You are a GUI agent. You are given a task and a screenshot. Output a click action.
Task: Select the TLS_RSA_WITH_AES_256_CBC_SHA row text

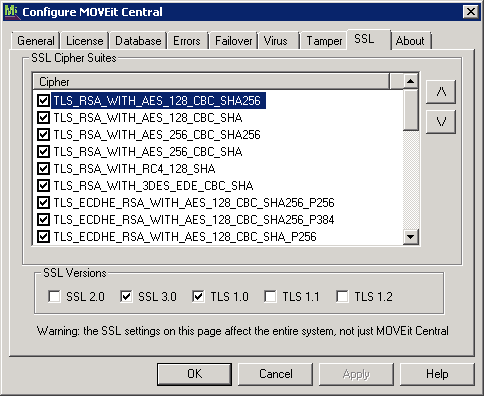(x=148, y=152)
